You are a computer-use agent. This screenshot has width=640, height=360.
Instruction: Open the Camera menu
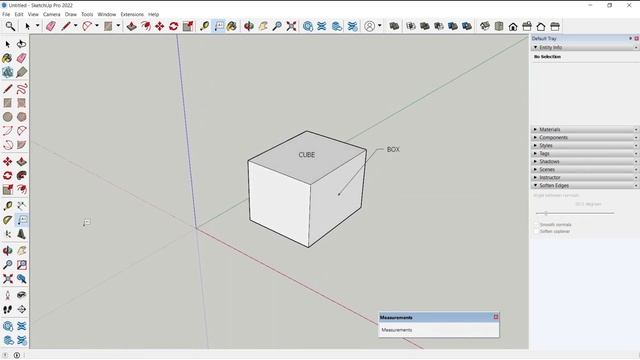(51, 14)
